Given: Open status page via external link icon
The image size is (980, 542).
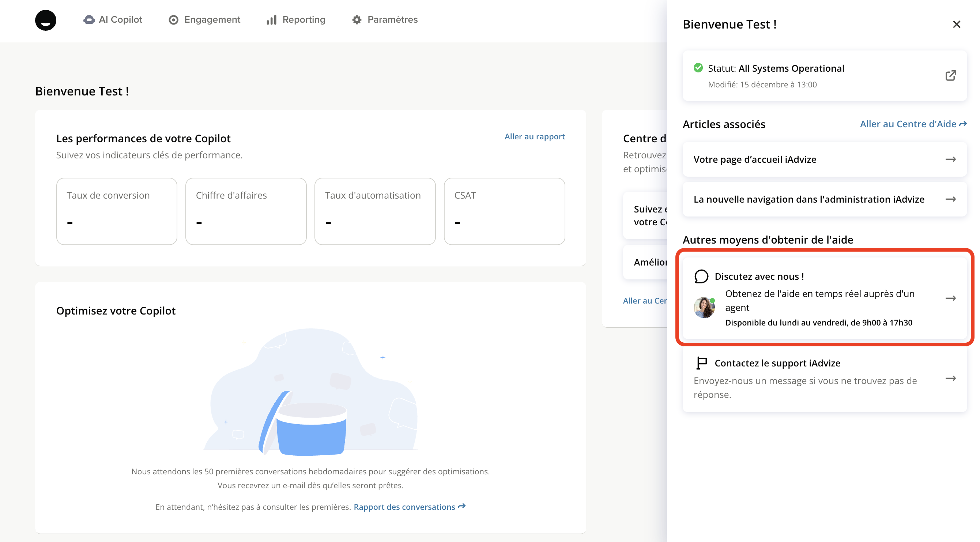Looking at the screenshot, I should 950,75.
